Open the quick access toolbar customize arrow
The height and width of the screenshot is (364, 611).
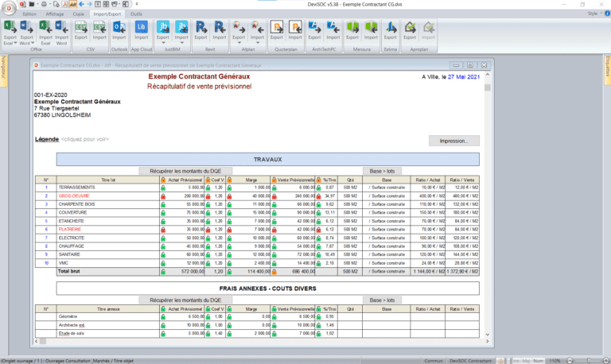(137, 4)
